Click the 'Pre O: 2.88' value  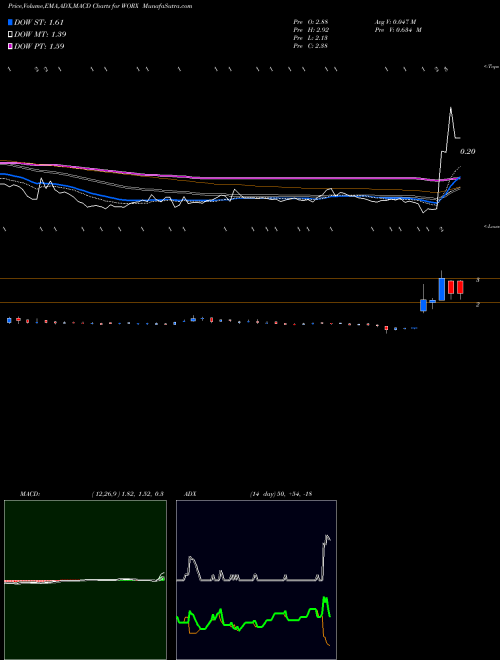click(x=311, y=22)
